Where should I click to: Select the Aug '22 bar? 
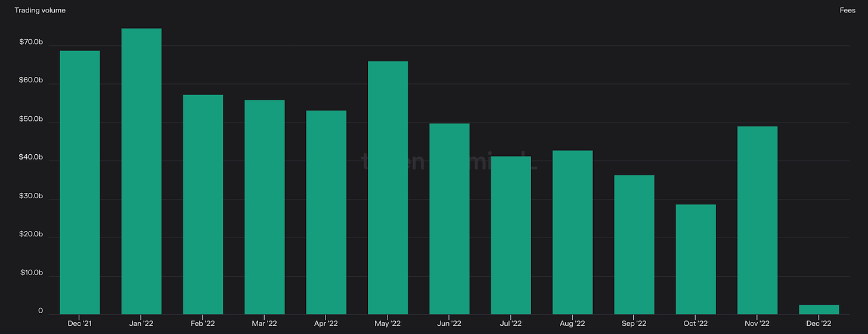[572, 232]
